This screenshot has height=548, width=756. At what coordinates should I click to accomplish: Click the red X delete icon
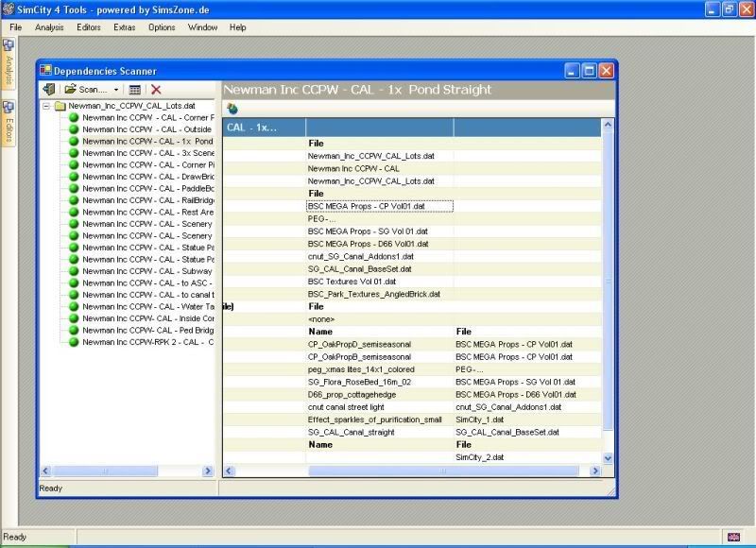(x=156, y=90)
